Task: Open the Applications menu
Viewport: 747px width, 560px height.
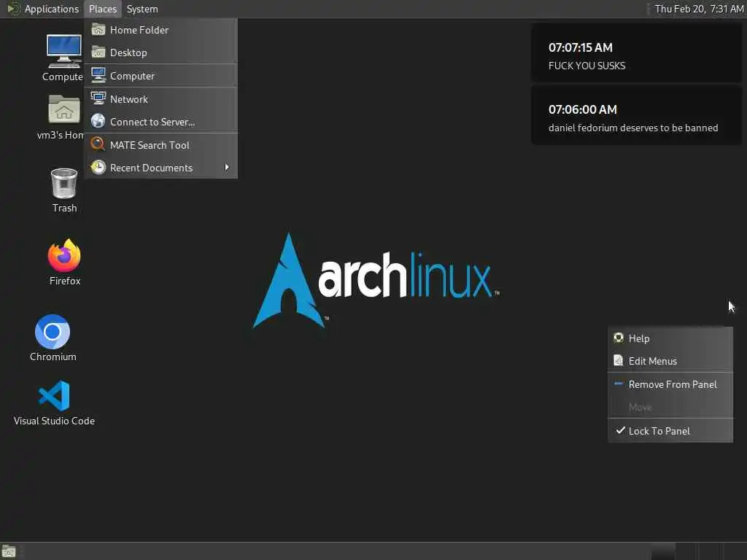Action: click(x=44, y=9)
